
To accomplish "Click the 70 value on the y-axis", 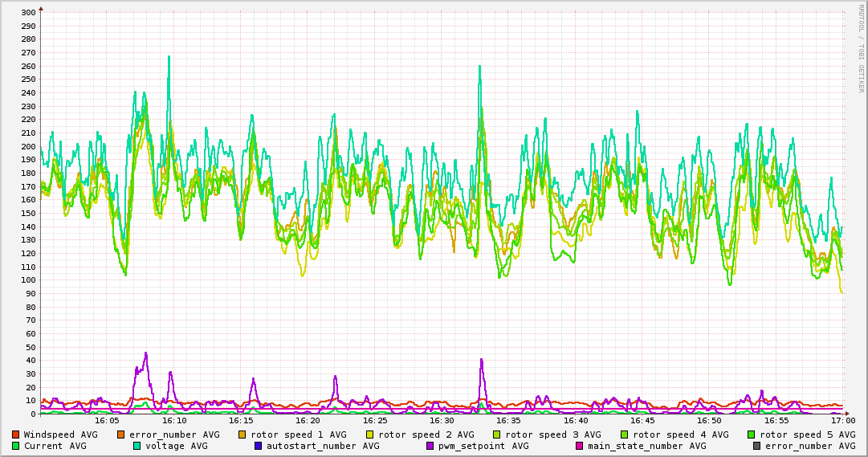I will click(x=31, y=320).
